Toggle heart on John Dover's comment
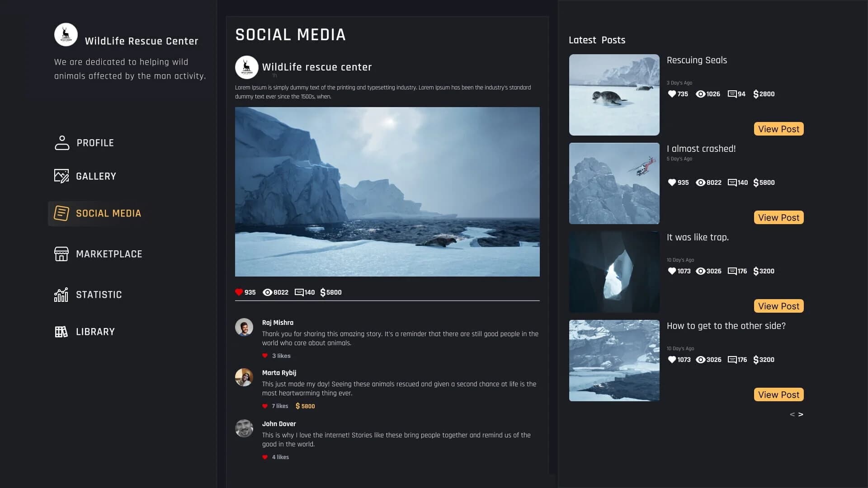The width and height of the screenshot is (868, 488). point(265,457)
